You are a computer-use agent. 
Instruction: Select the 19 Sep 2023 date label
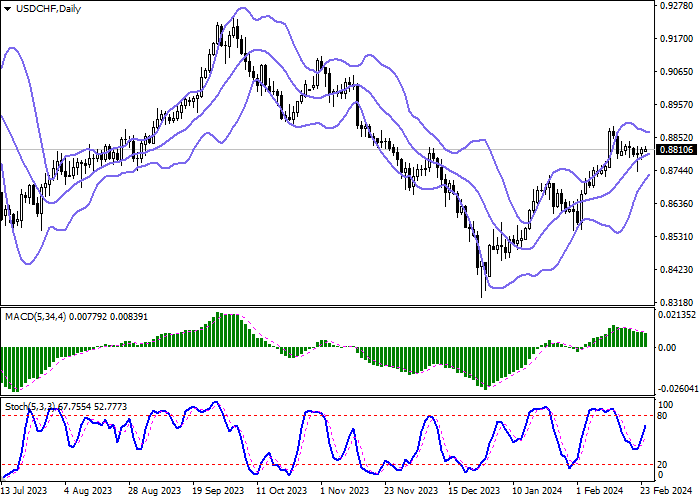219,491
